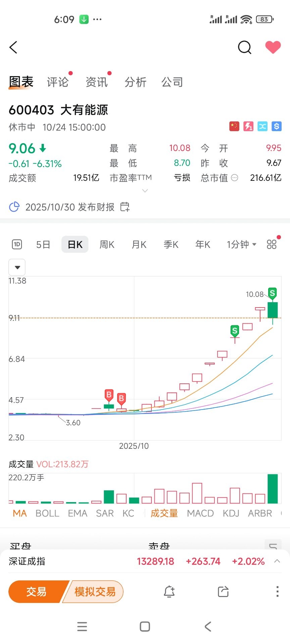Tap the 600403 大有能源 stock title
This screenshot has height=644, width=290.
58,110
